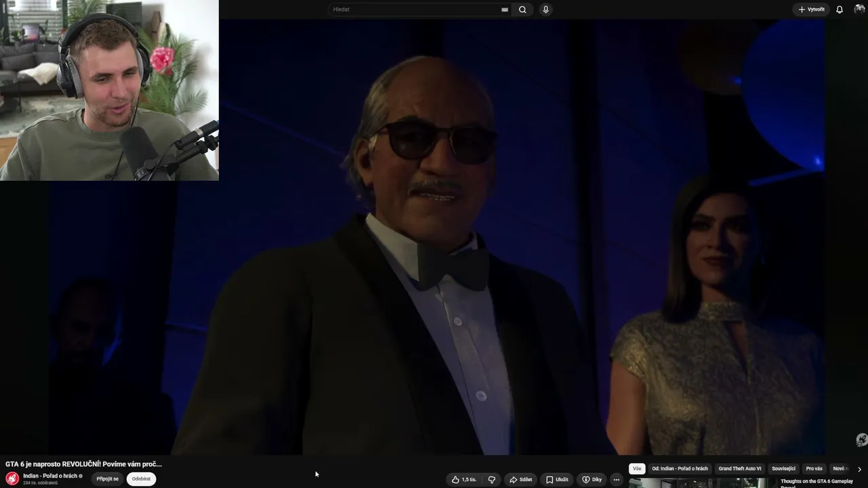
Task: Select Od: Indian - Pořad o hrách chip
Action: [679, 468]
